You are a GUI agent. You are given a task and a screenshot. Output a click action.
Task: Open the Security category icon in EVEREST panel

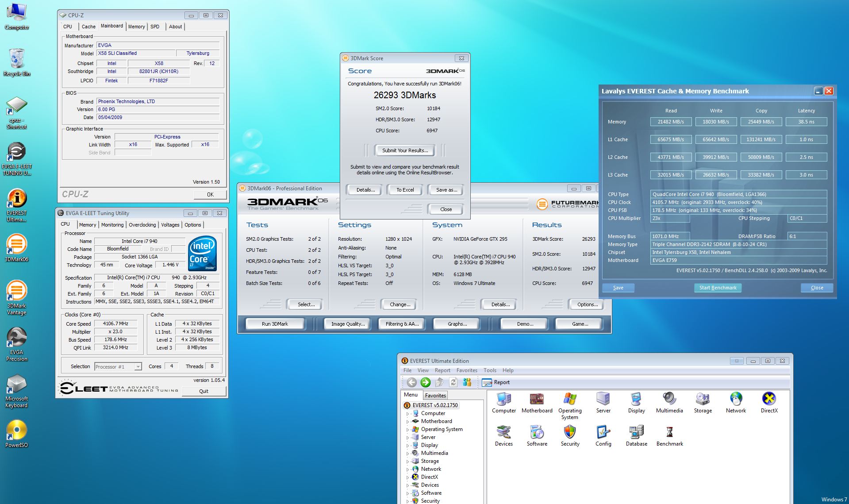pyautogui.click(x=570, y=436)
